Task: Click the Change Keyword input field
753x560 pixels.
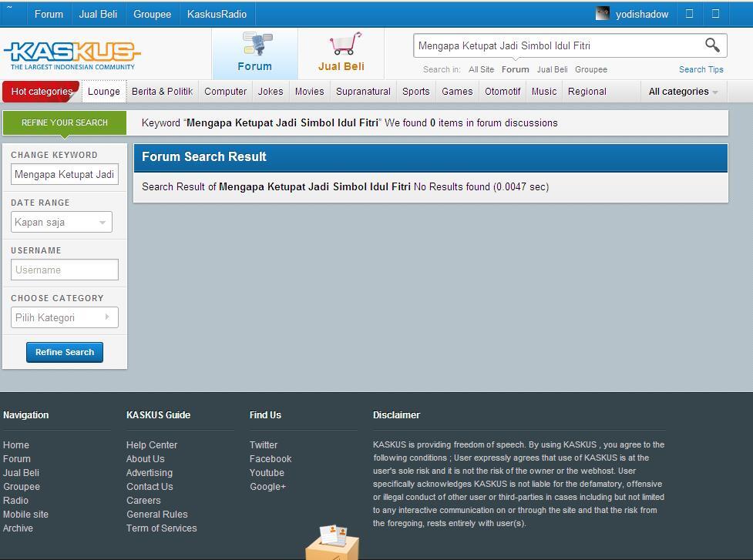Action: click(x=64, y=174)
